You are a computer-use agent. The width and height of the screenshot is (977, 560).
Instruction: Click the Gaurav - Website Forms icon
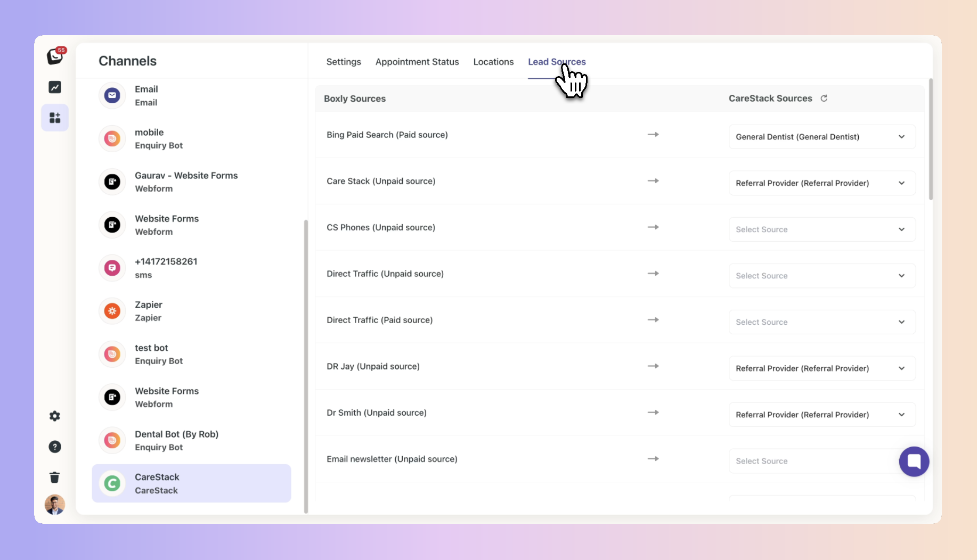[112, 182]
